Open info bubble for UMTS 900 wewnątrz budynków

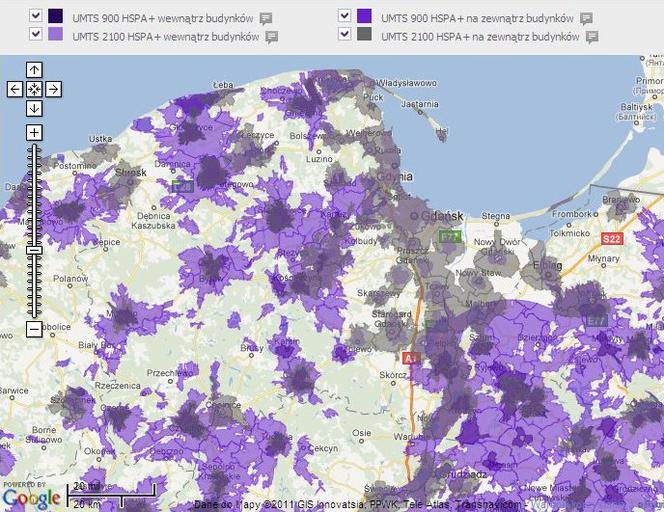pos(266,19)
